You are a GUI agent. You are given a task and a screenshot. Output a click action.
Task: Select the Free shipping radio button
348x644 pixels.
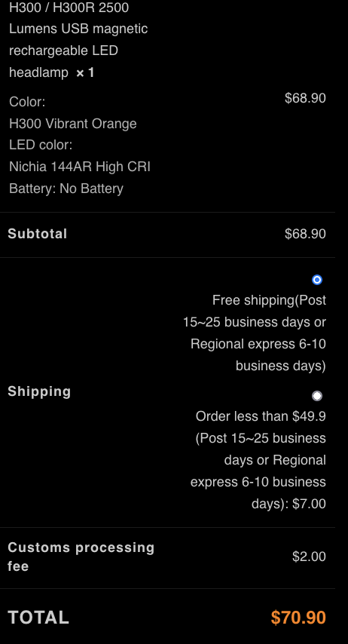pos(317,280)
